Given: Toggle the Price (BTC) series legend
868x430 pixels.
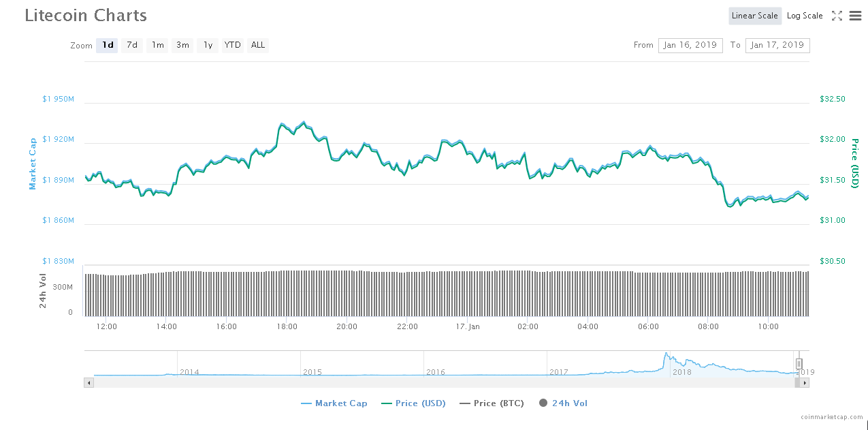Looking at the screenshot, I should tap(492, 403).
